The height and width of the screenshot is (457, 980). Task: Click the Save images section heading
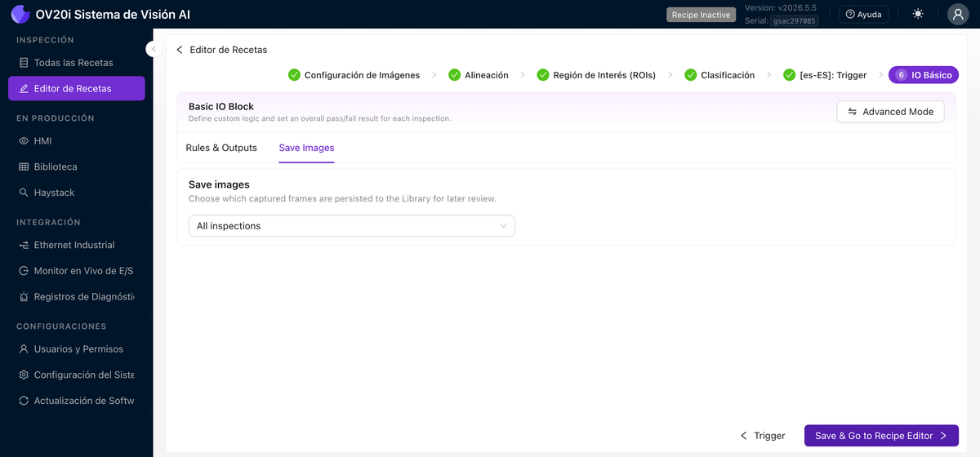click(x=219, y=185)
